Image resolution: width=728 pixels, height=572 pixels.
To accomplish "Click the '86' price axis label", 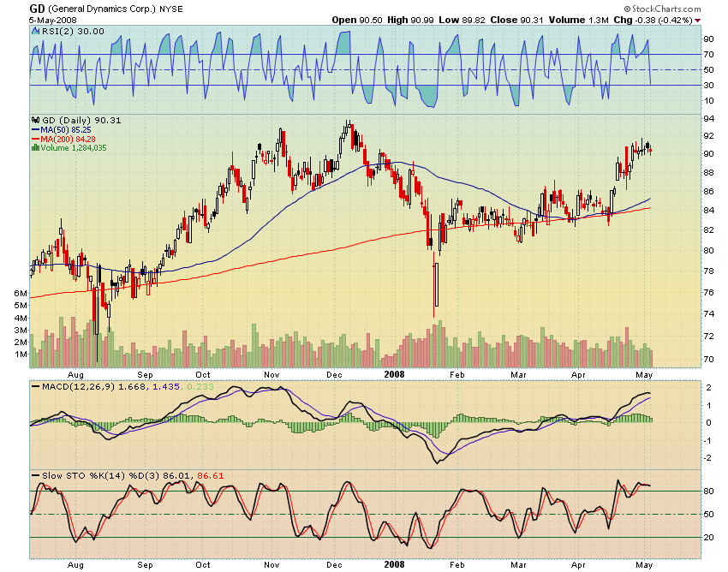I will 708,191.
